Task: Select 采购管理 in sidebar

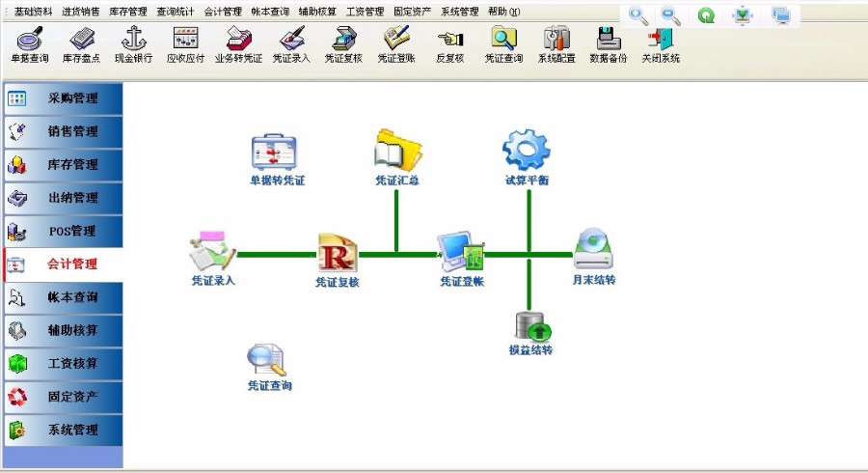Action: (x=63, y=98)
